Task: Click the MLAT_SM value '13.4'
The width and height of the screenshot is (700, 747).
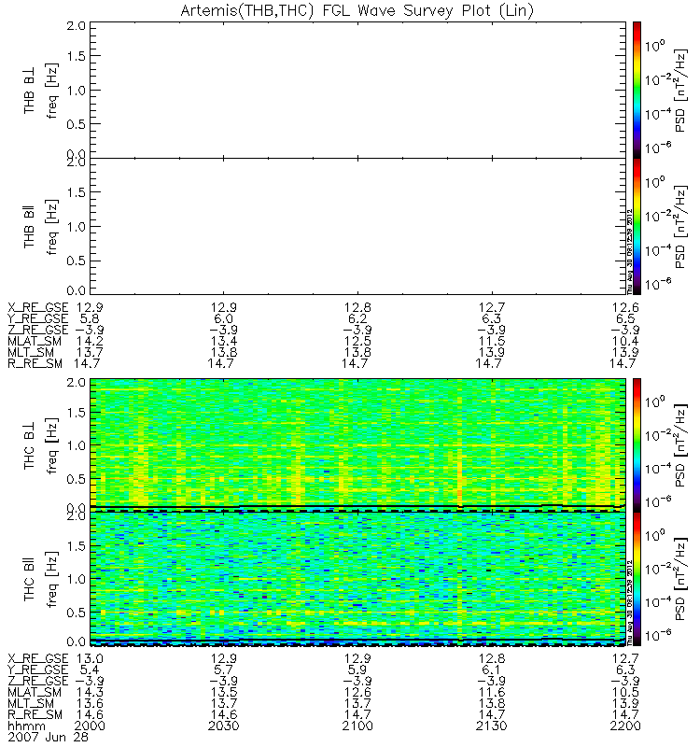Action: pyautogui.click(x=223, y=341)
